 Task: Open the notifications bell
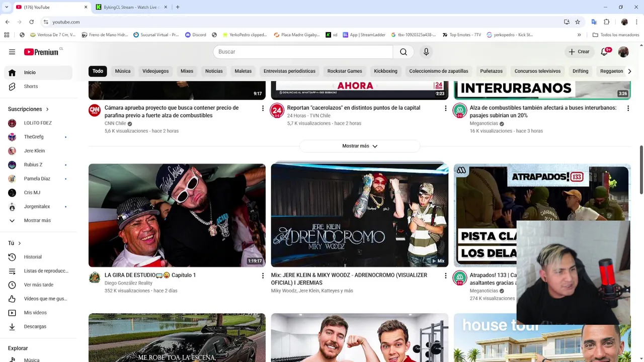(x=604, y=52)
